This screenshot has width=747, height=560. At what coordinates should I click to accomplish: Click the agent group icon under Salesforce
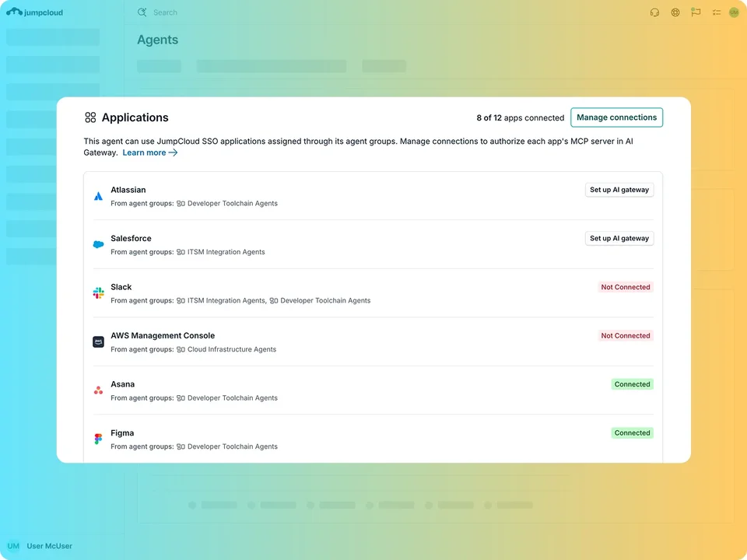click(181, 252)
